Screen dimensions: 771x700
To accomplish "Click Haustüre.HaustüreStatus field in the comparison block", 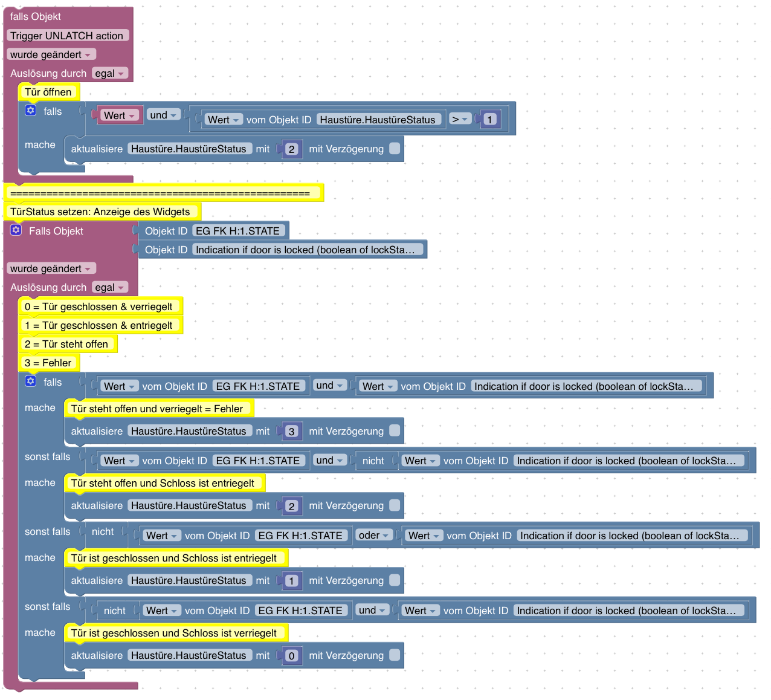I will tap(378, 120).
